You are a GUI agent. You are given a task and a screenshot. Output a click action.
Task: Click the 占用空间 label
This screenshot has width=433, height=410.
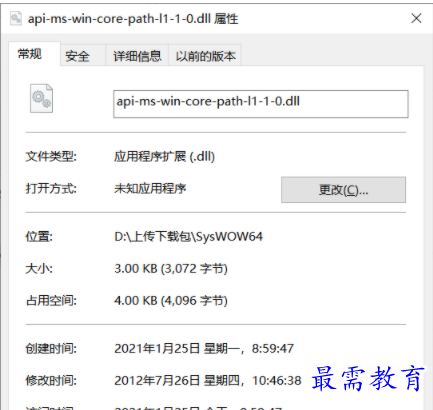point(51,301)
